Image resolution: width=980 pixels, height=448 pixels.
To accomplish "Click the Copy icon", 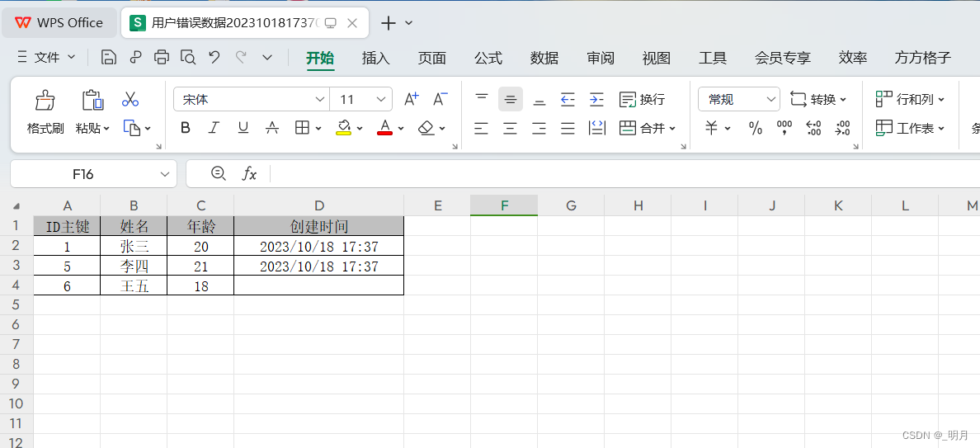I will (x=131, y=128).
